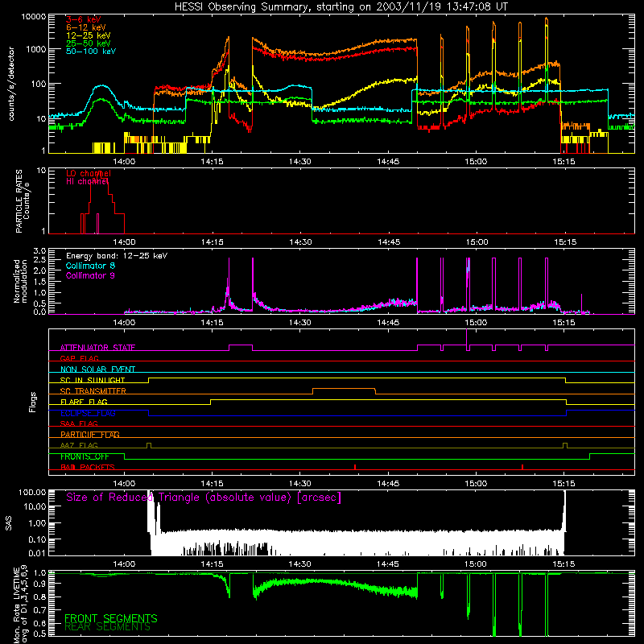This screenshot has width=644, height=644.
Task: Click the HI channel legend label
Action: pos(87,181)
